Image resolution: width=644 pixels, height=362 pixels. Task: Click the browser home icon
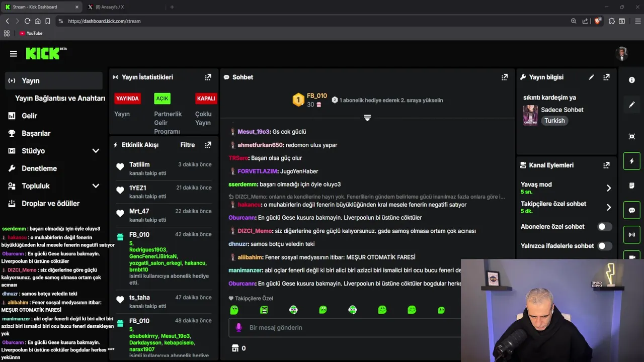37,21
